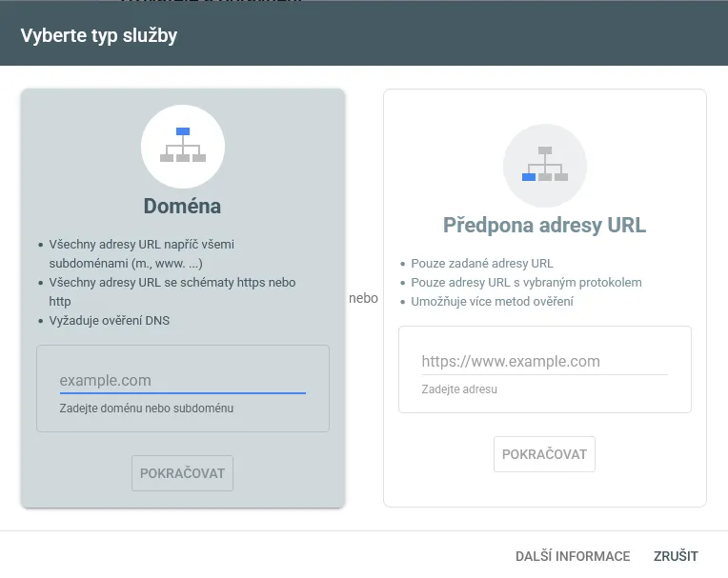Select the Doména heading
The width and height of the screenshot is (728, 578).
tap(182, 207)
